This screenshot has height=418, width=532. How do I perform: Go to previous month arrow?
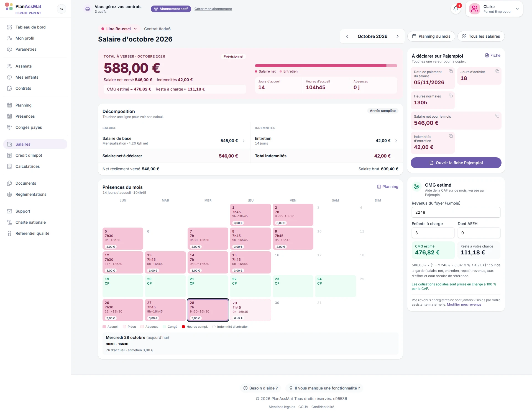(x=347, y=36)
